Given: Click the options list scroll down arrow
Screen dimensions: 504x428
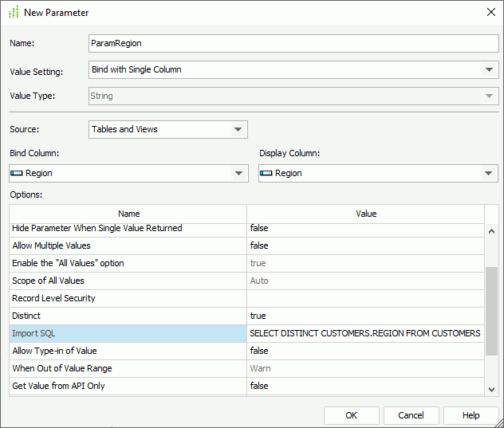Looking at the screenshot, I should 491,388.
